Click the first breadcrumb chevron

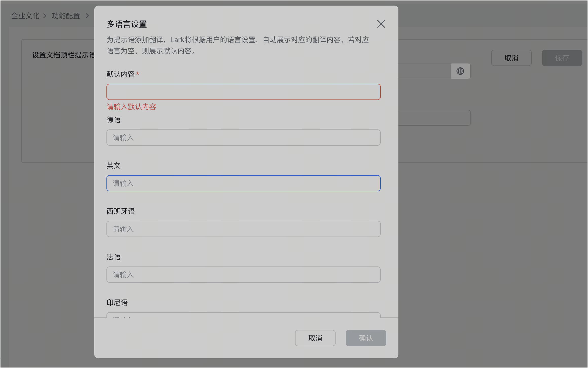[x=45, y=16]
